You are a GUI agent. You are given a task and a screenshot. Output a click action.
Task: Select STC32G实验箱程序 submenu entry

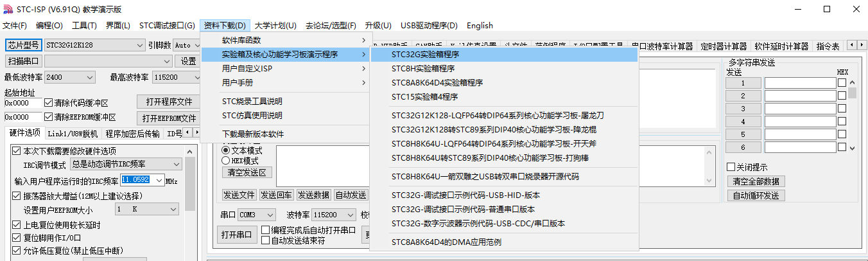504,55
